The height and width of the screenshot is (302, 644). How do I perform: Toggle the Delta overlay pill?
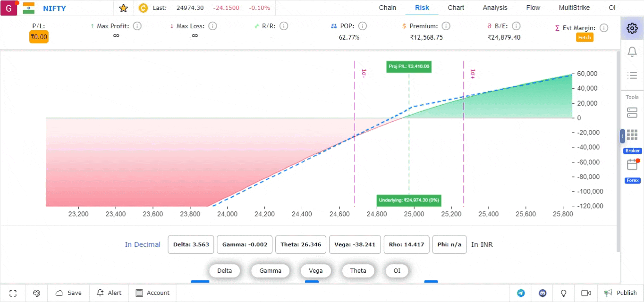click(224, 271)
